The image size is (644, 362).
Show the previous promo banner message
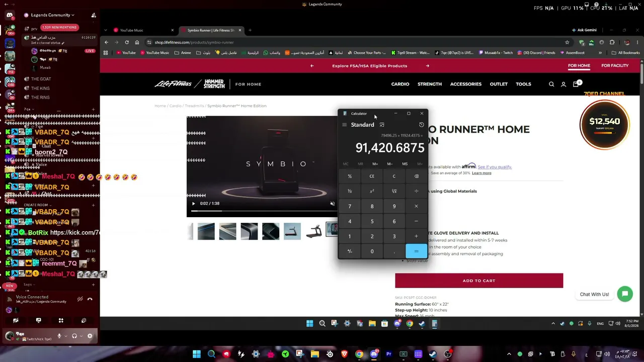pos(312,66)
